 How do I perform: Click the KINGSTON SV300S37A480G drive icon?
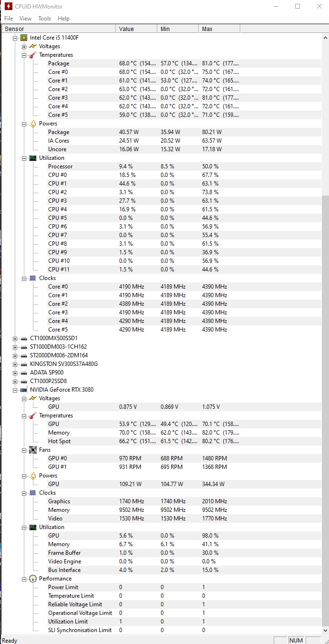click(x=24, y=364)
